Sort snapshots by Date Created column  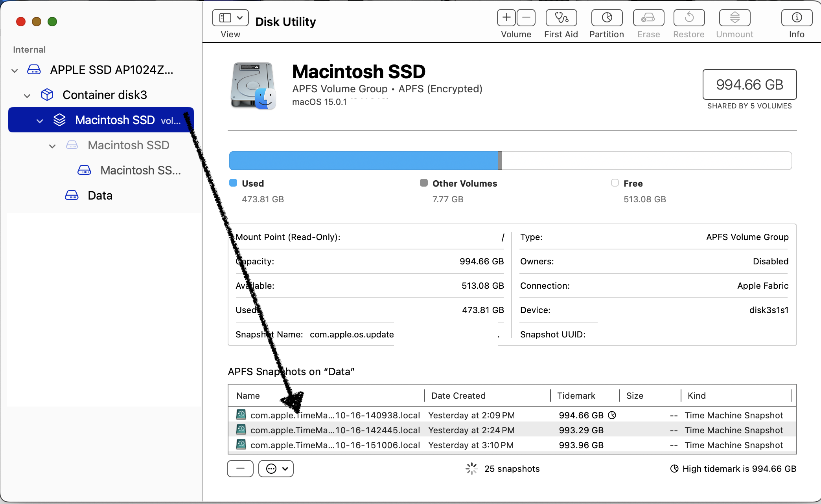(x=458, y=396)
